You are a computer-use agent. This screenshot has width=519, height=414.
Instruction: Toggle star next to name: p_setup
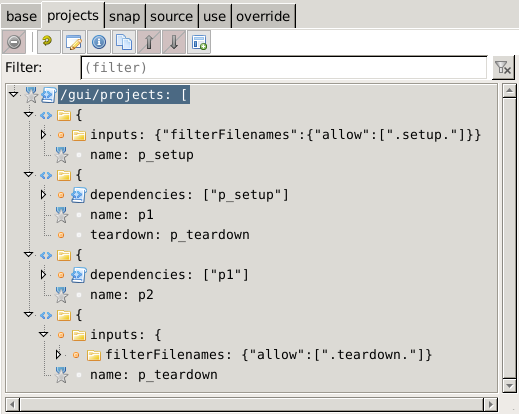pyautogui.click(x=61, y=155)
